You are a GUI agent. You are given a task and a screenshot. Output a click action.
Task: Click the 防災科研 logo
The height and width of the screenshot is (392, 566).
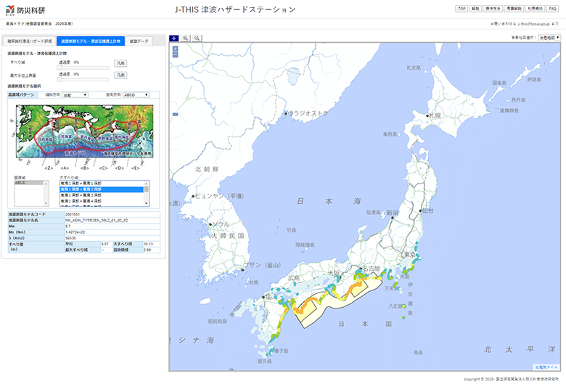click(x=25, y=9)
